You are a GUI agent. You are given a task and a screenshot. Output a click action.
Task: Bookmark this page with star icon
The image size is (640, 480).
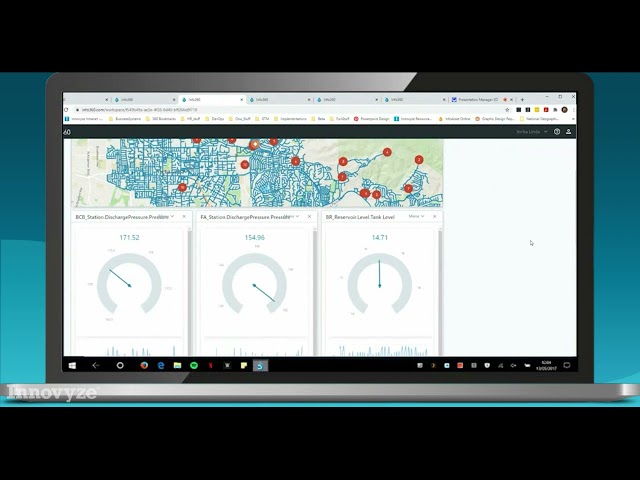507,110
